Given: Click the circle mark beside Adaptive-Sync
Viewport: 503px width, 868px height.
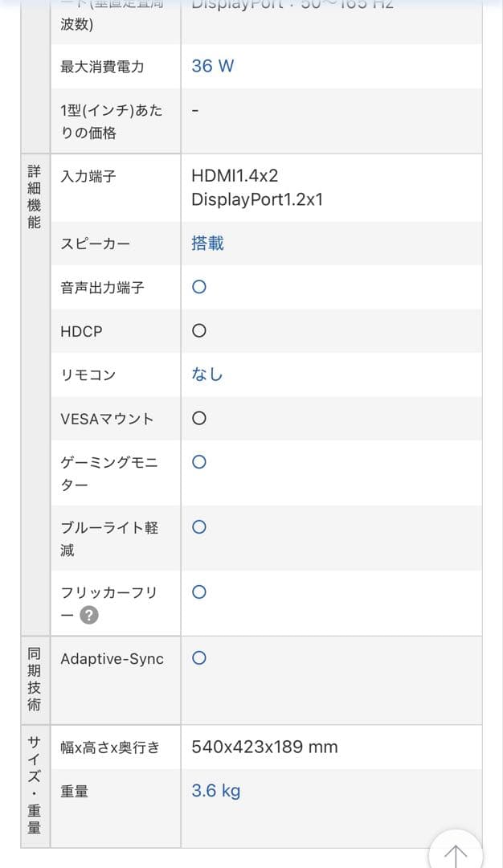Looking at the screenshot, I should point(198,657).
